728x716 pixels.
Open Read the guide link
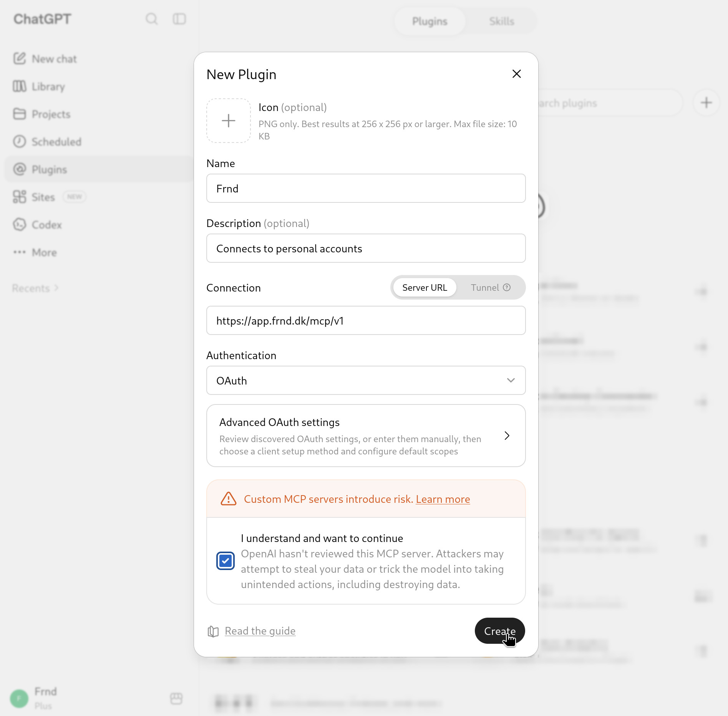[260, 631]
